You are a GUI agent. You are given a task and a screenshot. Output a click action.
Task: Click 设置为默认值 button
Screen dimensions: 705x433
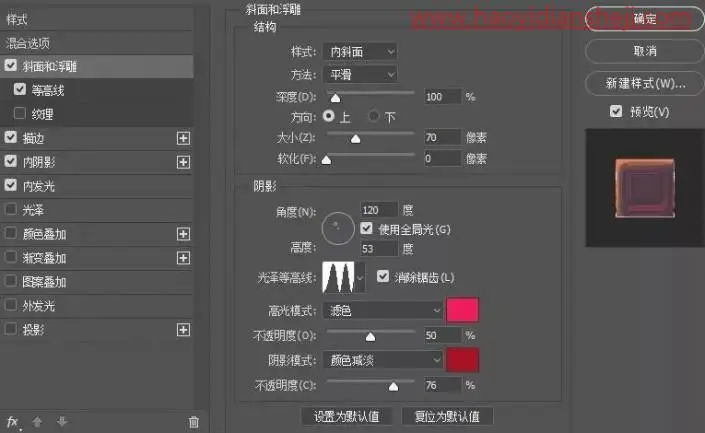coord(346,416)
